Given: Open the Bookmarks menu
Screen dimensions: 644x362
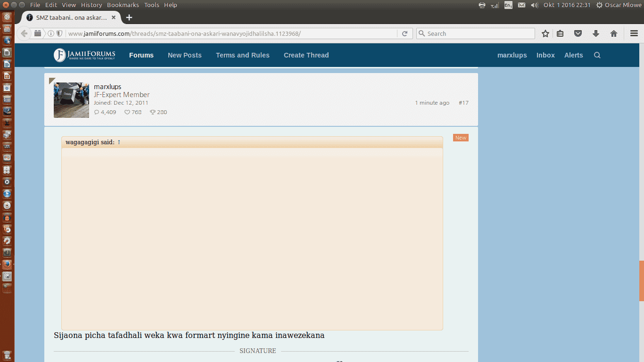Looking at the screenshot, I should 123,5.
